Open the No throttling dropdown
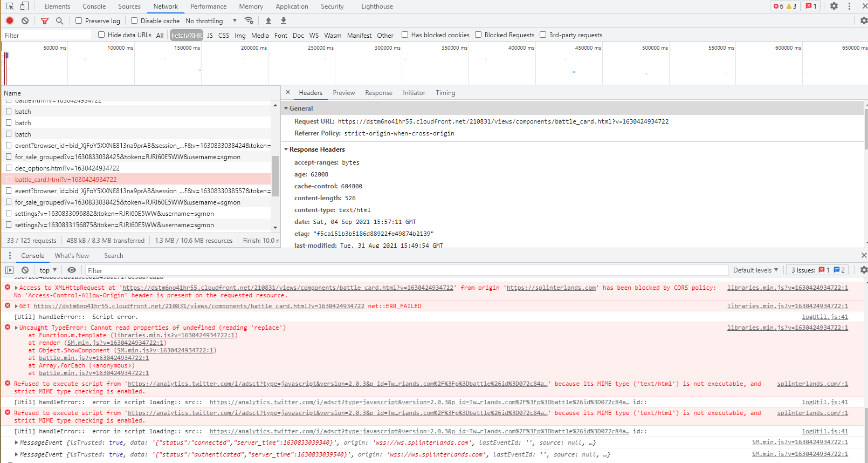868x463 pixels. [211, 21]
